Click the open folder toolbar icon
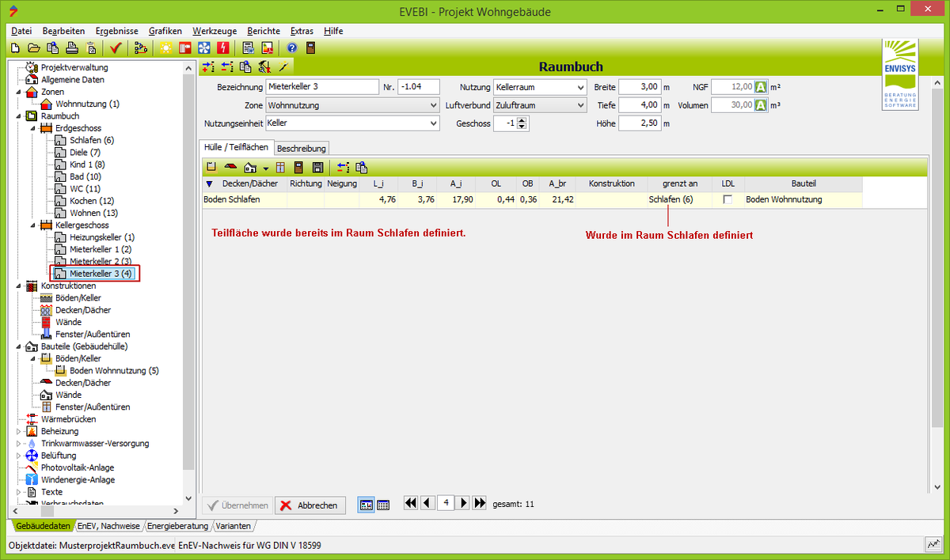950x560 pixels. tap(34, 48)
